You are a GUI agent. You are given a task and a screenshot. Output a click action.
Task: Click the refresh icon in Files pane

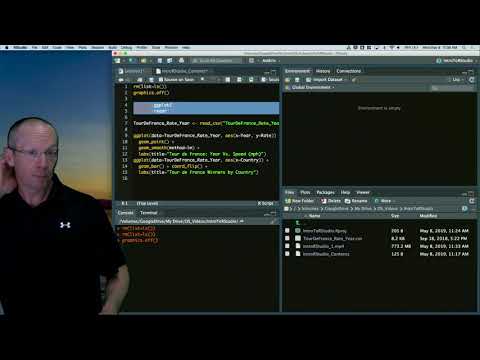[x=471, y=201]
